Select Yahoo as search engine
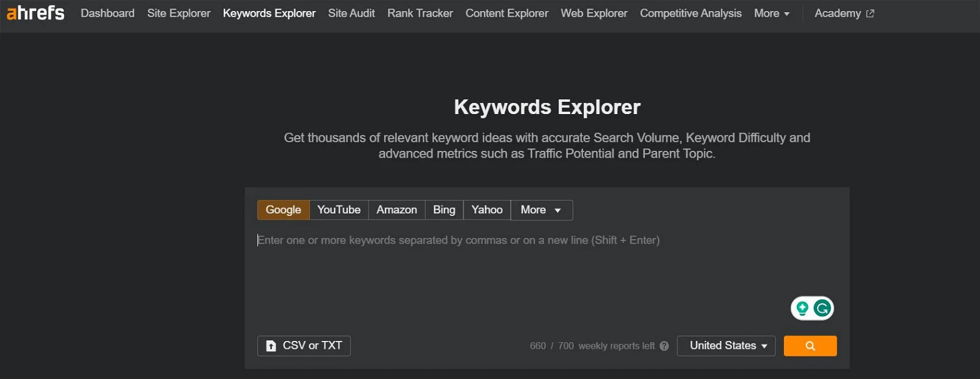The height and width of the screenshot is (379, 980). [487, 210]
